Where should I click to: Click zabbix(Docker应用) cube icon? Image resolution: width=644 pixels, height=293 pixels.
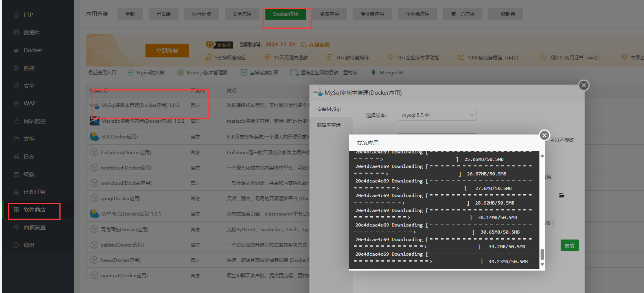pos(94,245)
